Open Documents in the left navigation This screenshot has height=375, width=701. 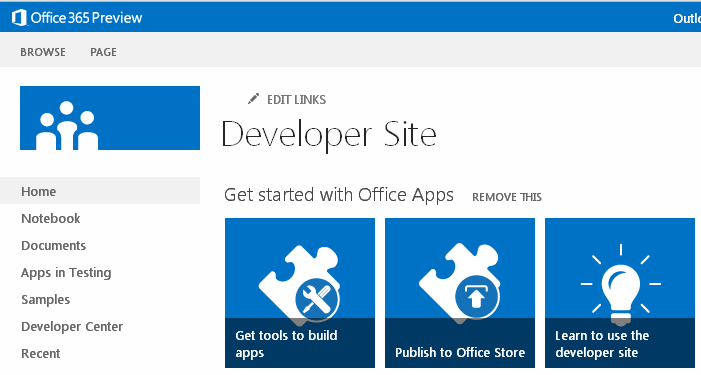point(53,245)
